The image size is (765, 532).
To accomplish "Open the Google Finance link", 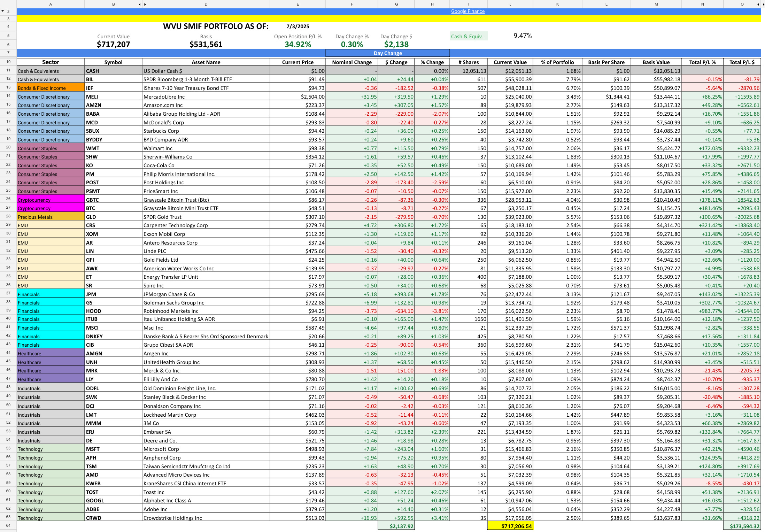I will pyautogui.click(x=467, y=11).
